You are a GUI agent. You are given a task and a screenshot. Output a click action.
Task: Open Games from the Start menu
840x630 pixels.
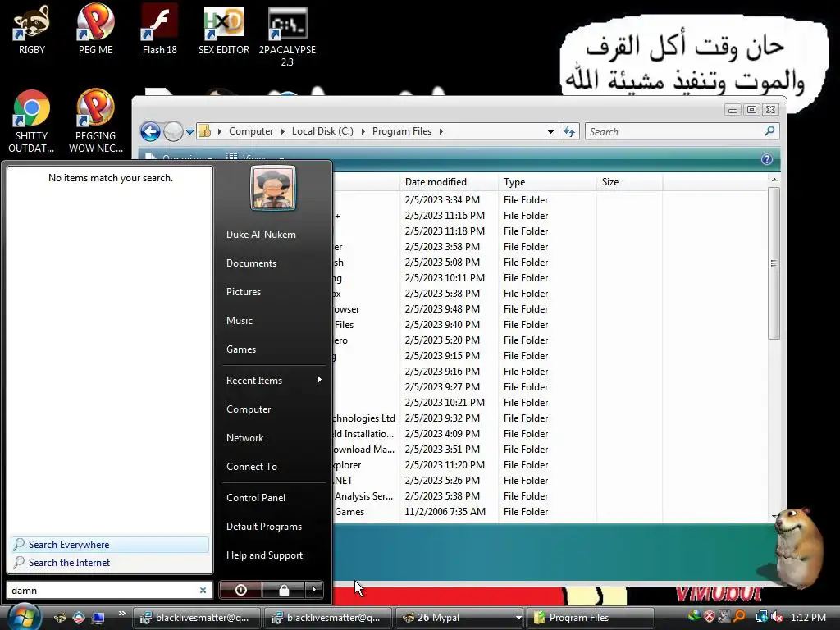[241, 349]
